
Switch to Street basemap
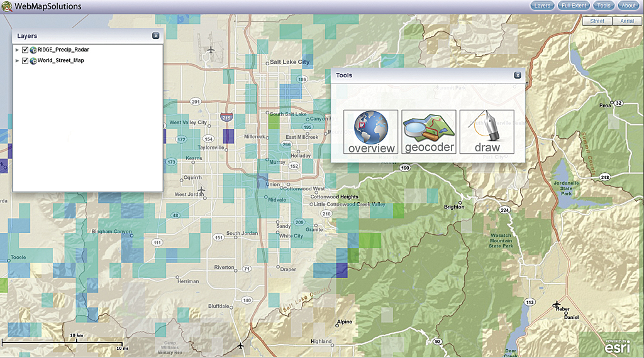597,21
